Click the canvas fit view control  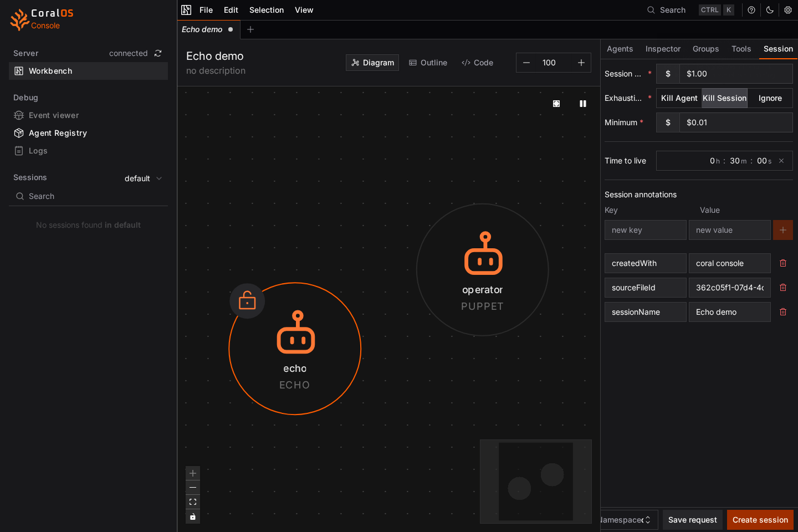tap(193, 502)
